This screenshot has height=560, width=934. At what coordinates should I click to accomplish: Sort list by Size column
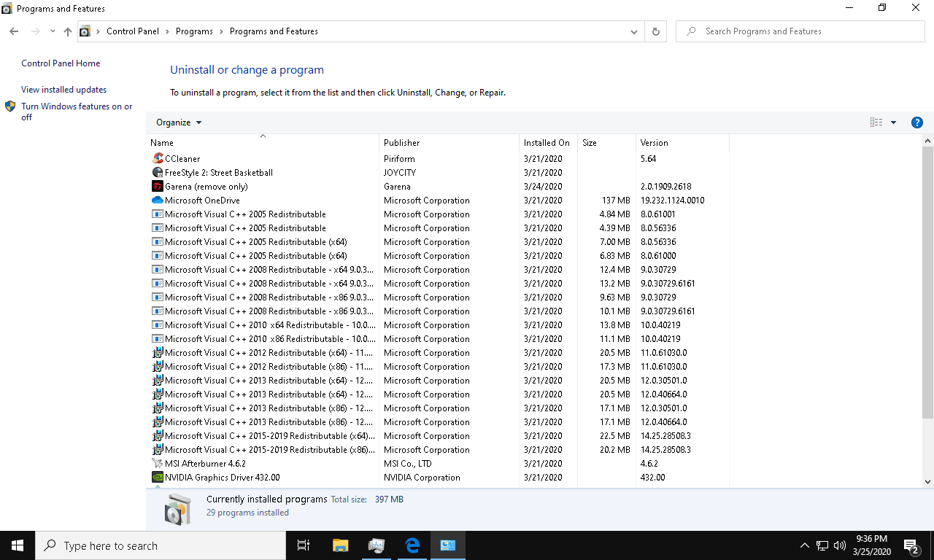coord(606,143)
